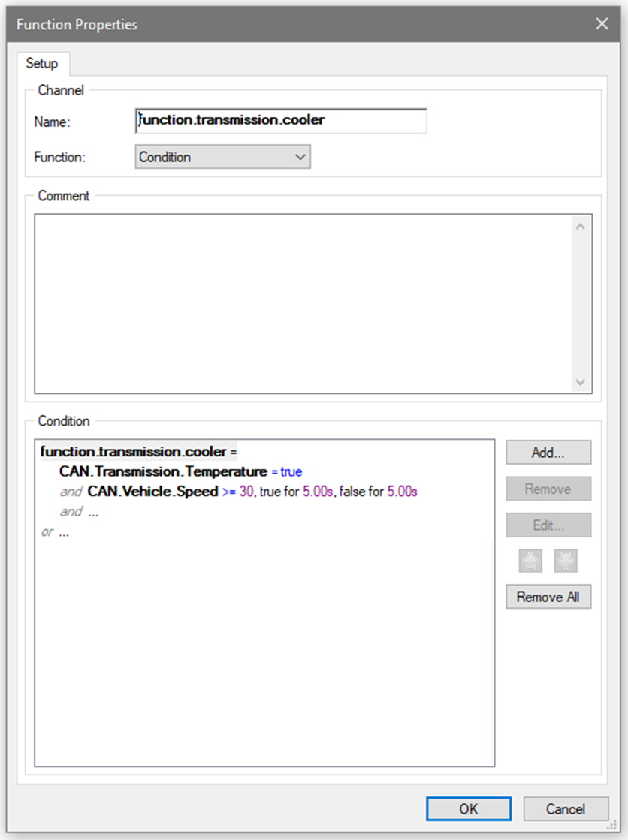This screenshot has width=628, height=840.
Task: Switch to the Setup tab
Action: (42, 64)
